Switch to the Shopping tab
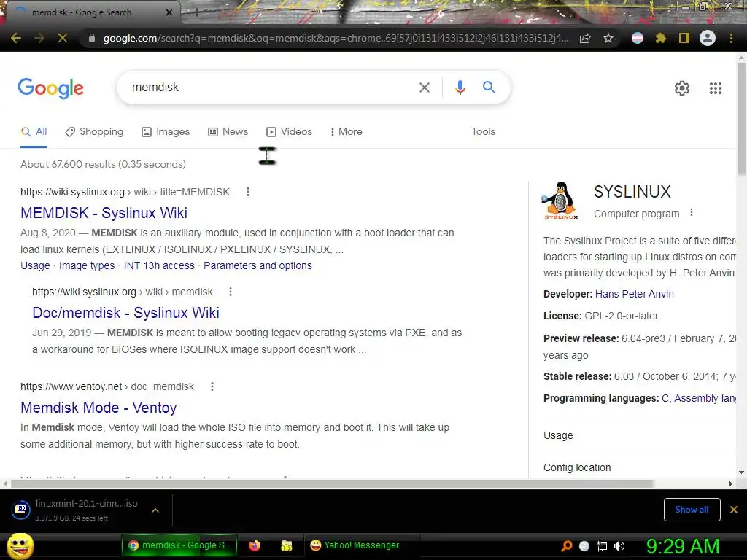The width and height of the screenshot is (747, 560). pyautogui.click(x=94, y=131)
